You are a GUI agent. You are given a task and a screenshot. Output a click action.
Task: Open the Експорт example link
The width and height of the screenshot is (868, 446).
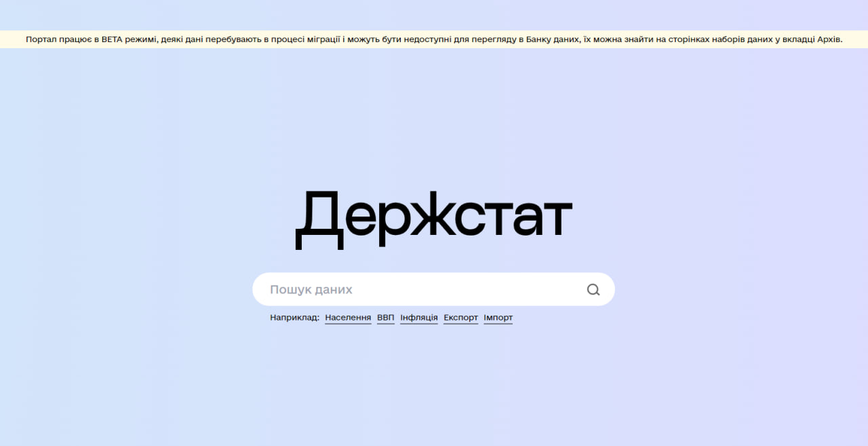pos(461,318)
